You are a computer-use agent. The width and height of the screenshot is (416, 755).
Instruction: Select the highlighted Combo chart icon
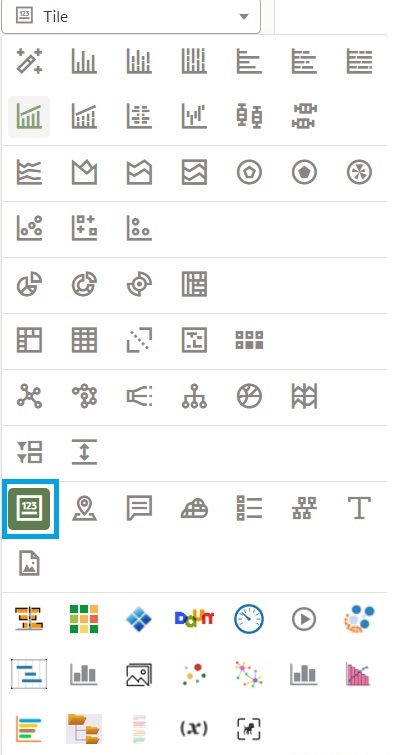pos(29,117)
